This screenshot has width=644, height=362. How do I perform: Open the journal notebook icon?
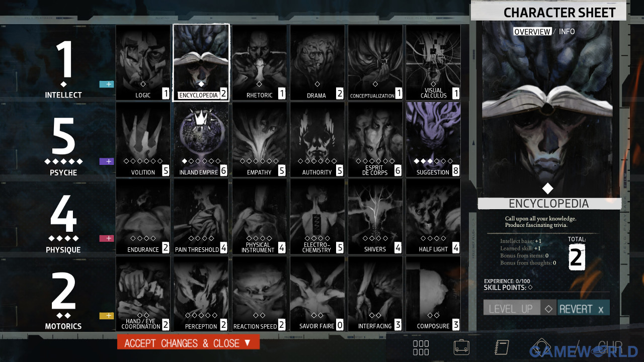coord(502,347)
